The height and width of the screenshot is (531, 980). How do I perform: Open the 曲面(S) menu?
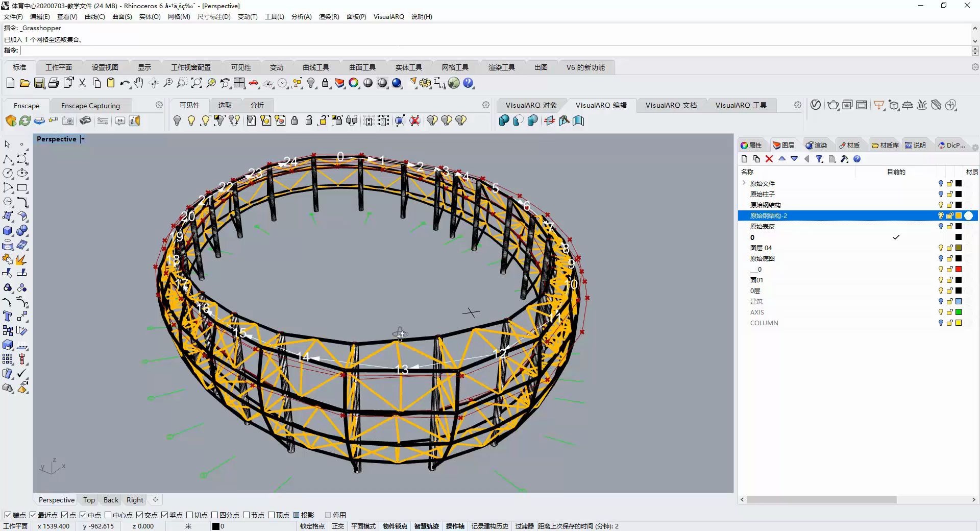(x=122, y=17)
